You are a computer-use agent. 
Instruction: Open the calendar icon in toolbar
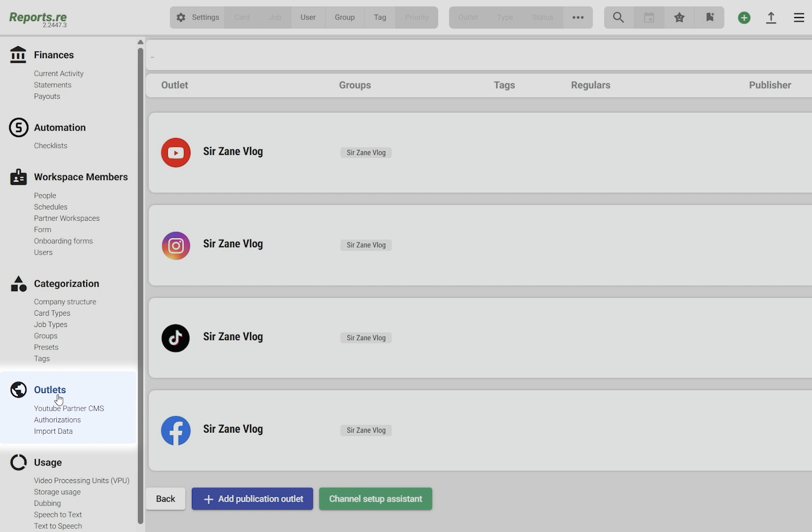coord(649,18)
